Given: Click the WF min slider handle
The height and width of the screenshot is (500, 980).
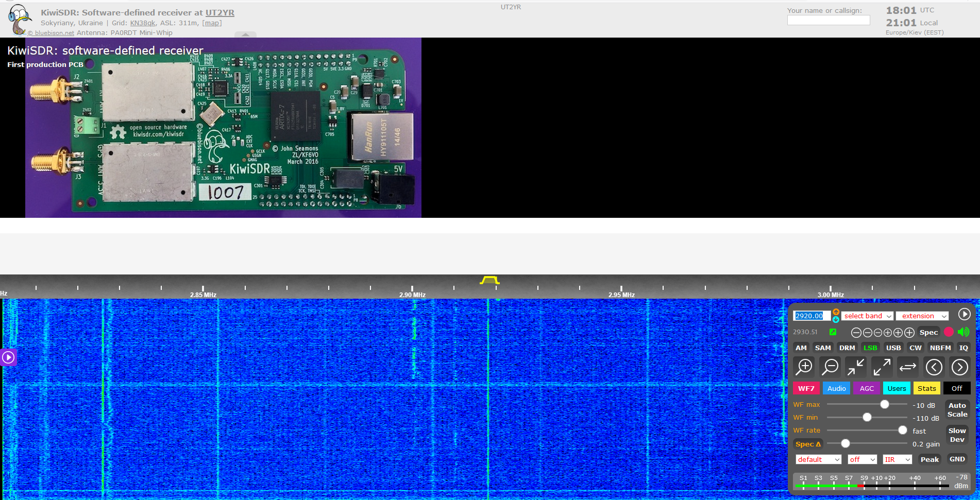Looking at the screenshot, I should (867, 417).
